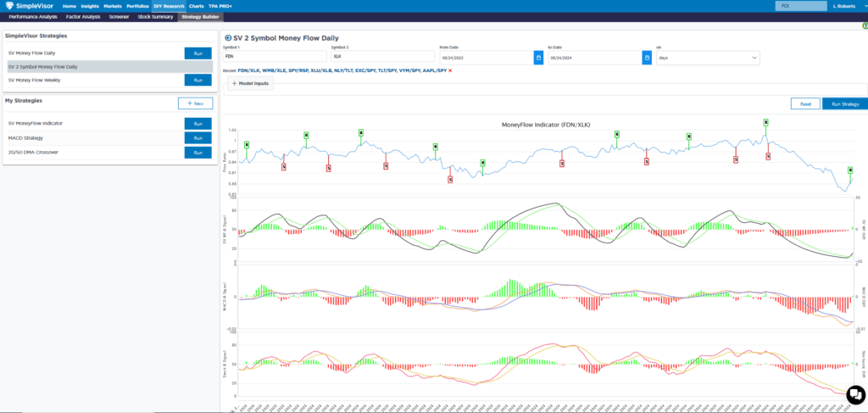This screenshot has height=413, width=868.
Task: Open the from Date calendar picker
Action: click(x=537, y=58)
